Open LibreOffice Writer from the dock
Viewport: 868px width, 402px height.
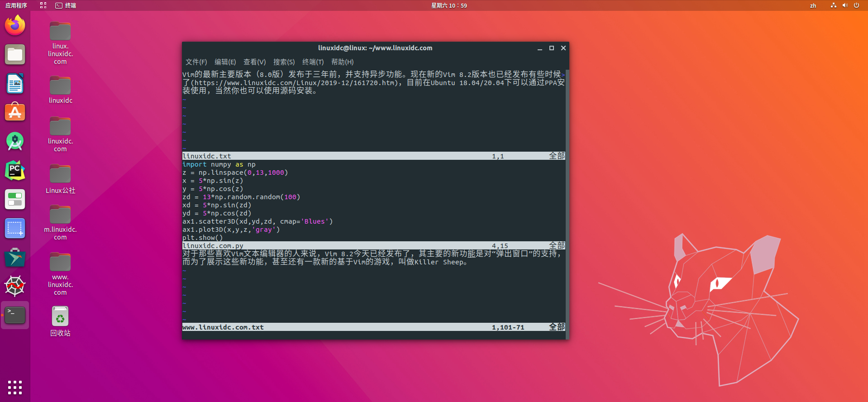[15, 84]
